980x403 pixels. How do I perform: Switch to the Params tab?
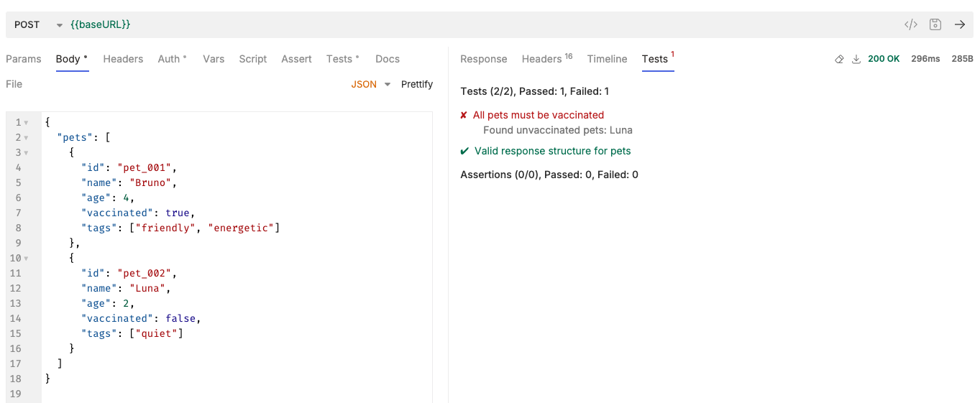click(24, 59)
